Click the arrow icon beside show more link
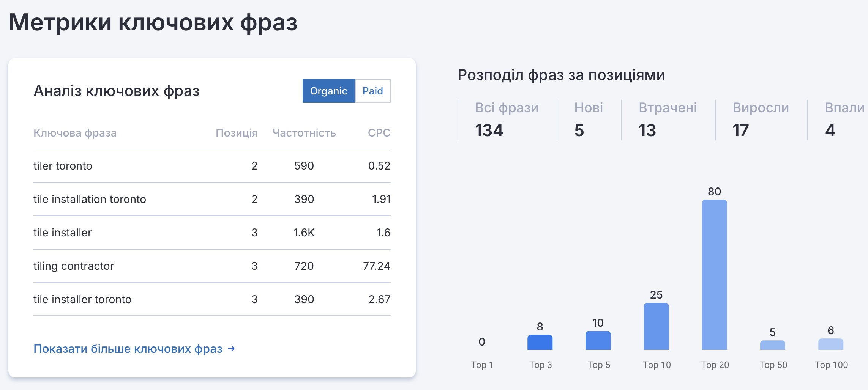 231,348
